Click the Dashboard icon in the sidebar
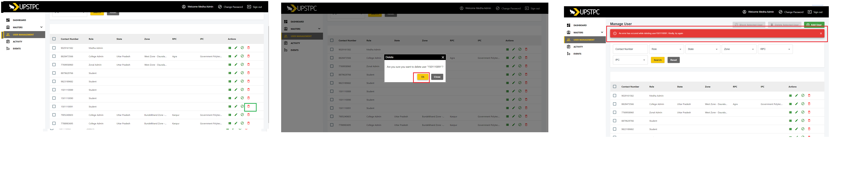This screenshot has height=183, width=868. (x=8, y=20)
